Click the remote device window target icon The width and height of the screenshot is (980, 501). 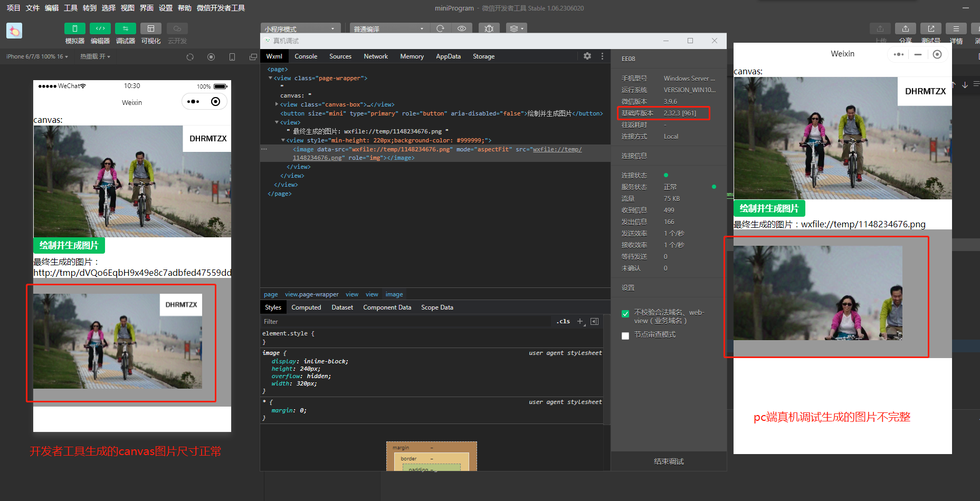[x=937, y=54]
